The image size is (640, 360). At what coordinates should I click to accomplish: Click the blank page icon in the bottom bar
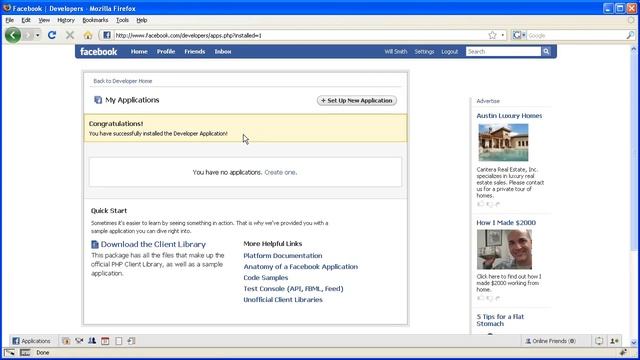[118, 341]
